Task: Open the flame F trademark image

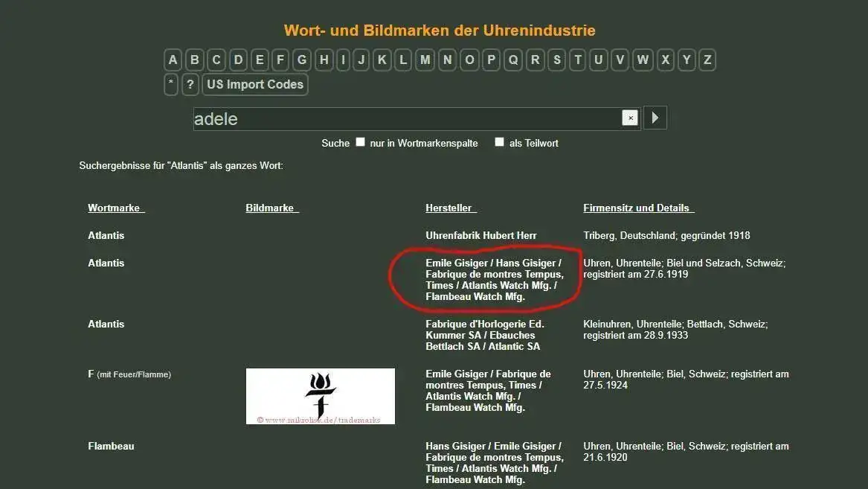Action: [321, 396]
